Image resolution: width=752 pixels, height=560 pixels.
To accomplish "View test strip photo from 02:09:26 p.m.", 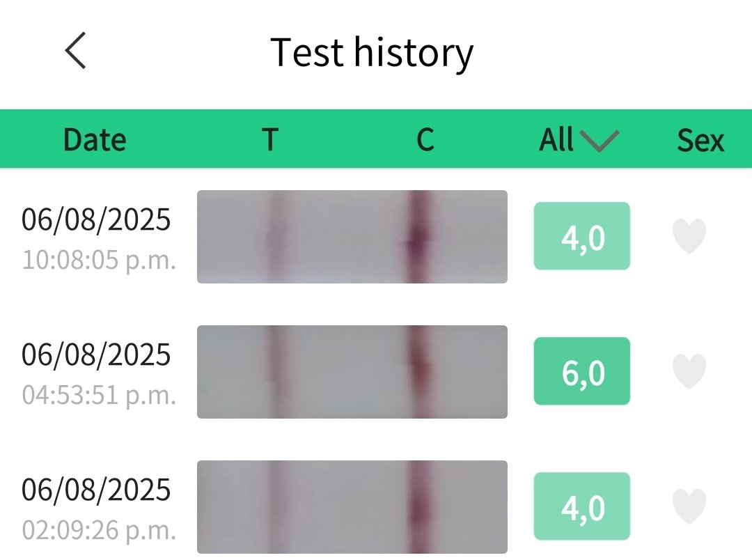I will pyautogui.click(x=352, y=507).
